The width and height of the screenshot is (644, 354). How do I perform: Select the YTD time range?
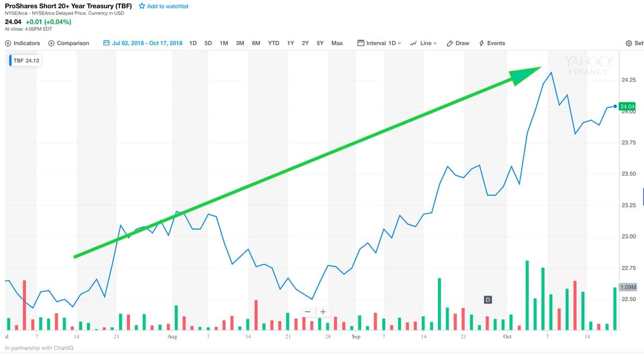[274, 43]
